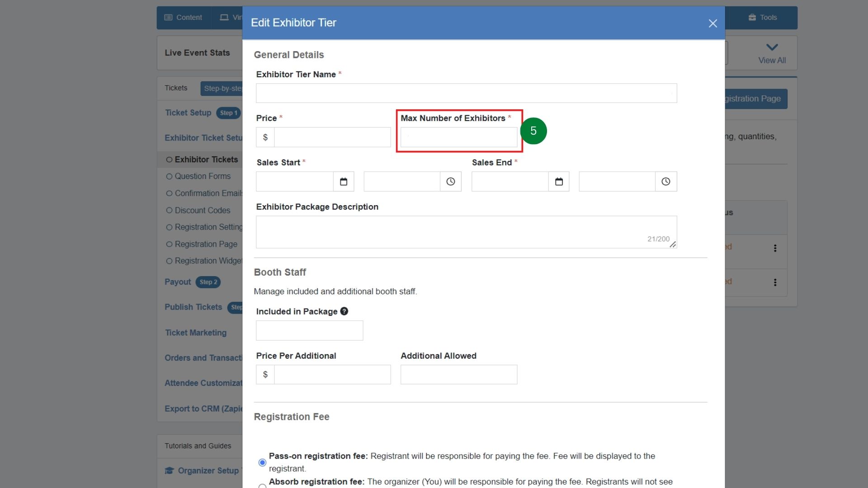Click the Included in Package help icon
The height and width of the screenshot is (488, 868).
(344, 311)
